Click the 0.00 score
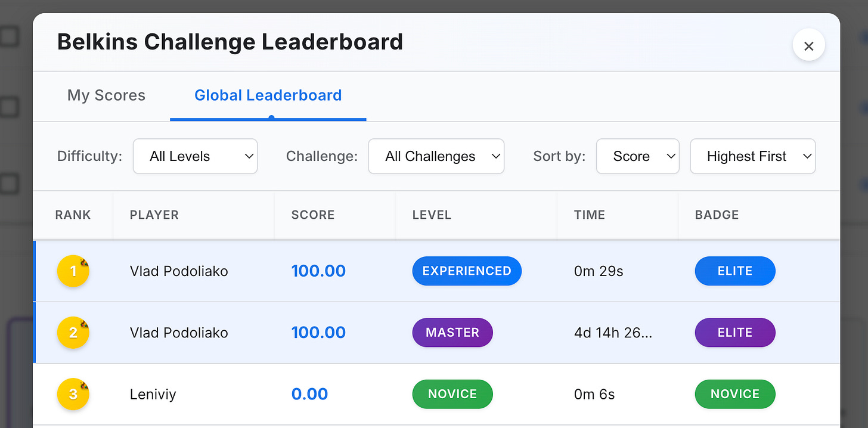 pos(309,394)
